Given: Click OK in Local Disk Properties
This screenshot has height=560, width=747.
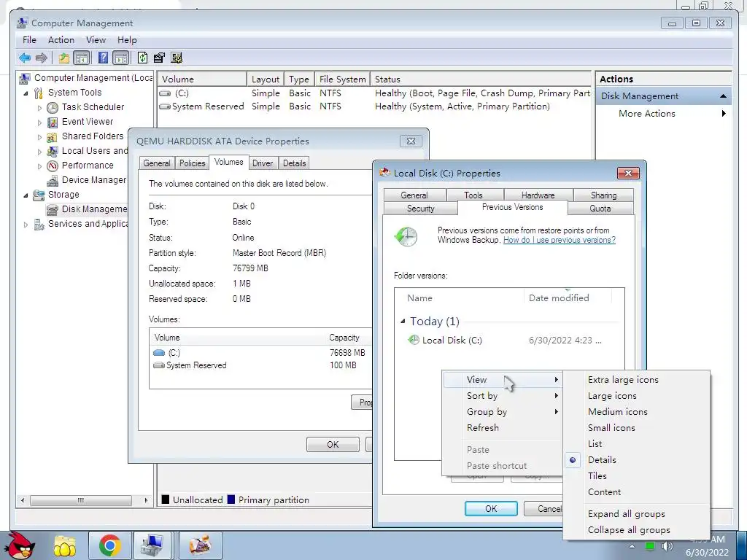Looking at the screenshot, I should pos(491,508).
